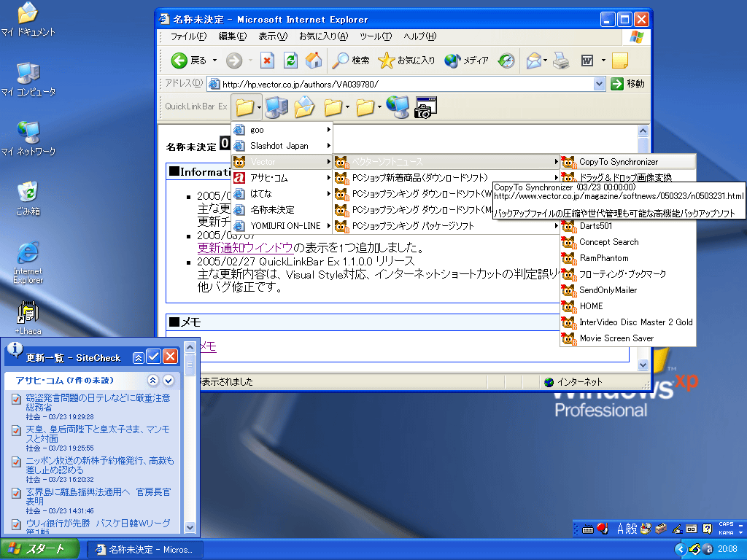
Task: Click the yellow note icon in toolbar
Action: pyautogui.click(x=619, y=61)
